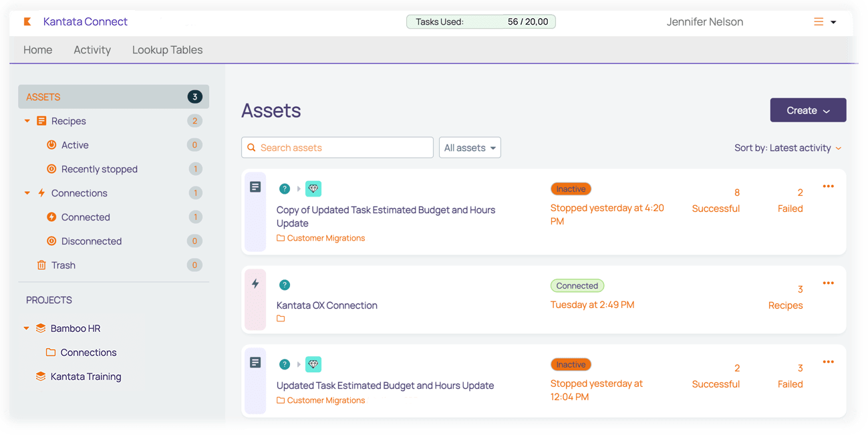Image resolution: width=868 pixels, height=435 pixels.
Task: Click the diamond app icon on the Updated Task Estimated Budget and Hours Update card
Action: click(x=313, y=364)
